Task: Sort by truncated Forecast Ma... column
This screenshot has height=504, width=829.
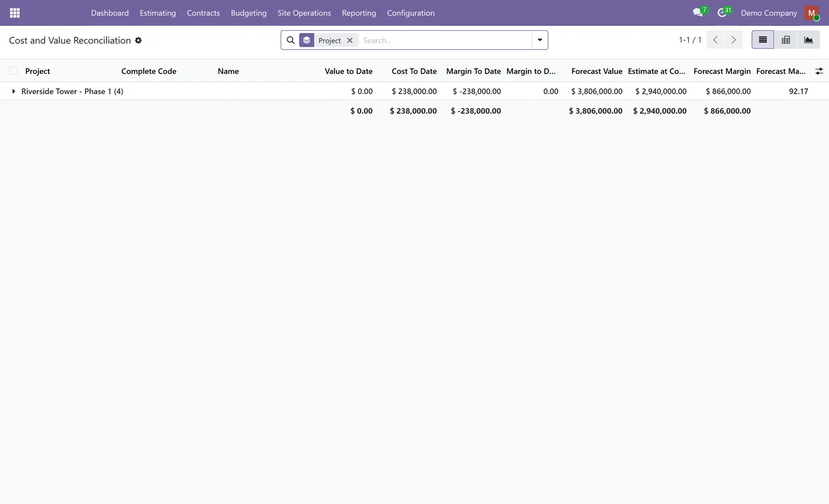Action: pos(780,71)
